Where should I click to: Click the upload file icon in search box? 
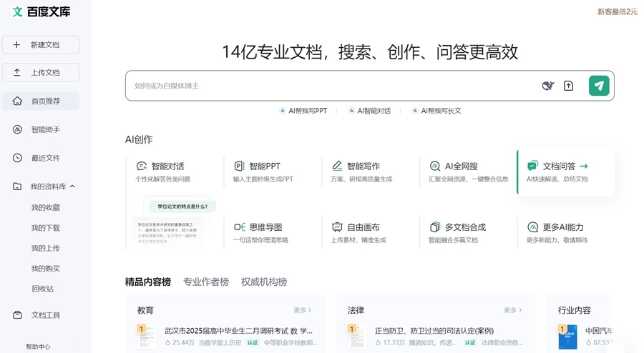tap(568, 86)
